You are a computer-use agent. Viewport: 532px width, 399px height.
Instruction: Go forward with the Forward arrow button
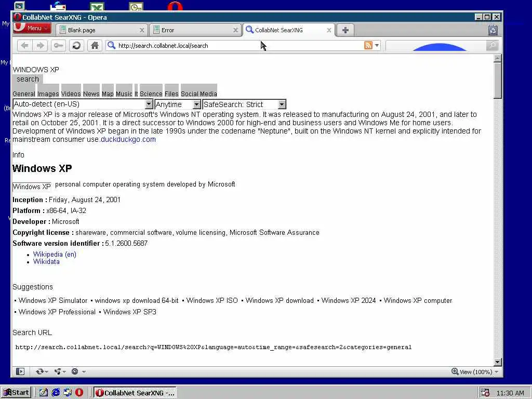point(40,46)
